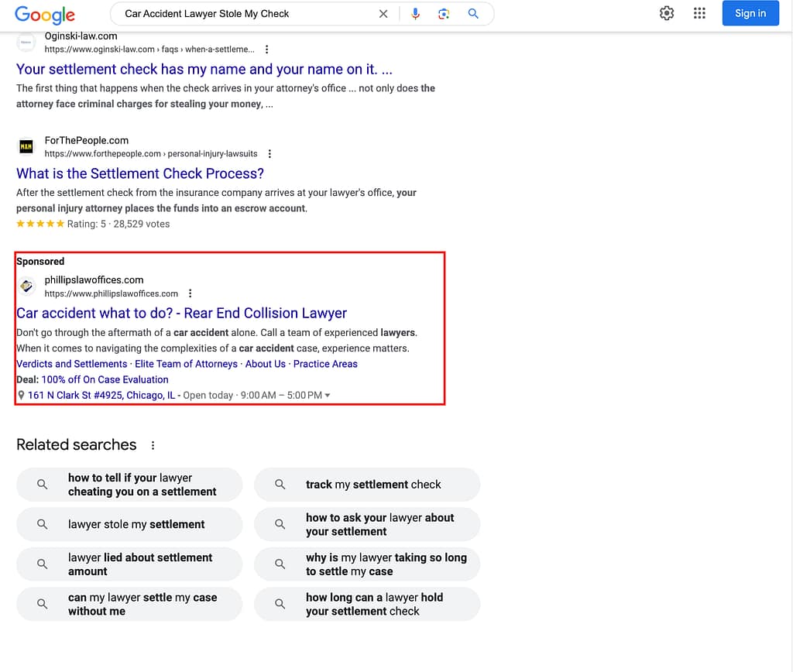This screenshot has width=793, height=672.
Task: Open more options for ForThePeople.com result
Action: coord(269,153)
